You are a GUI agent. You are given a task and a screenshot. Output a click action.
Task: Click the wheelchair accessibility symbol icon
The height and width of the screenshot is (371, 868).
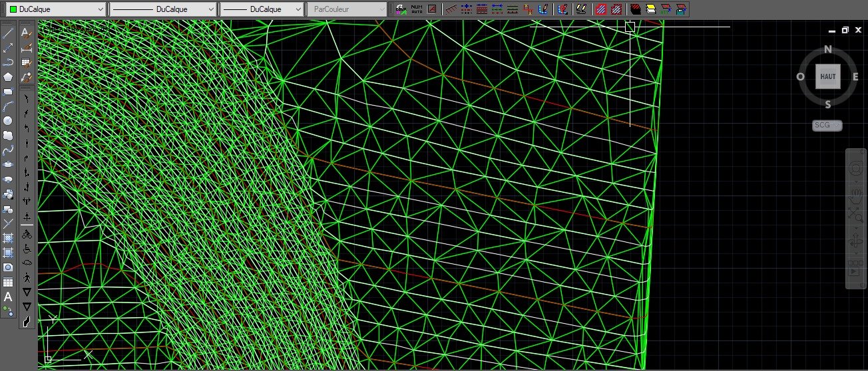pos(27,249)
